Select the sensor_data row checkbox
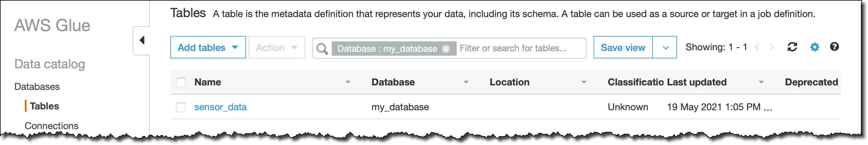This screenshot has width=868, height=145. 181,107
